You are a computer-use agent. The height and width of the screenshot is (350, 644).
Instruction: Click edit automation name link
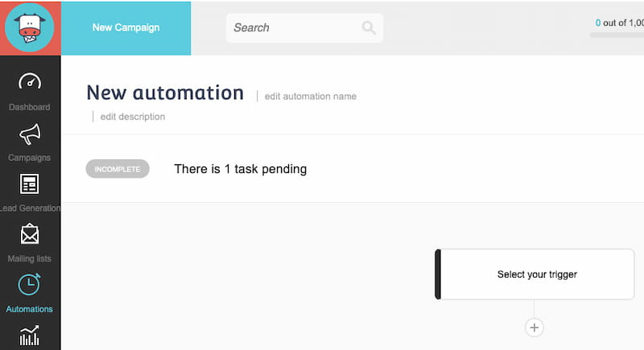(310, 97)
